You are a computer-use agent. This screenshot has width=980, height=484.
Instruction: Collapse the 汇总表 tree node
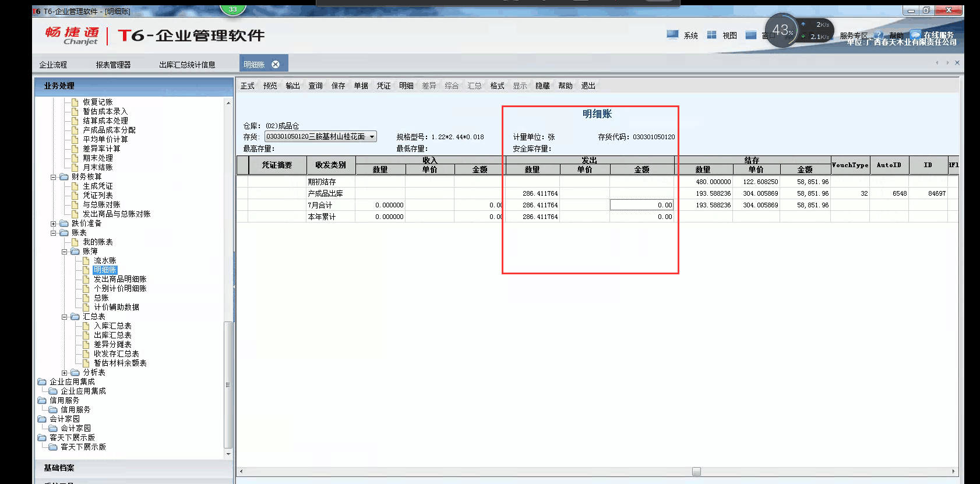64,316
